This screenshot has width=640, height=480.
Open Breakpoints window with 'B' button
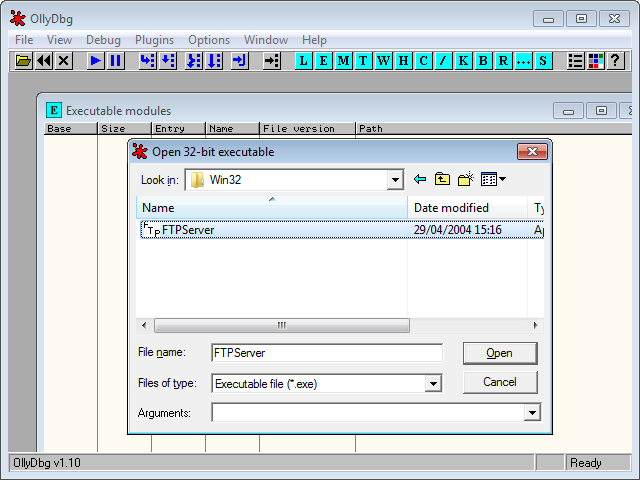point(483,61)
